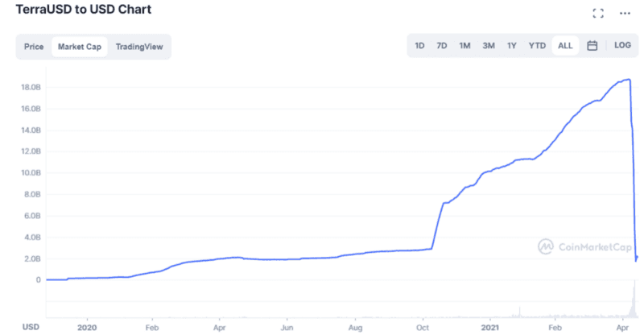Click the 12.0B y-axis label
This screenshot has height=335, width=644.
pos(31,151)
